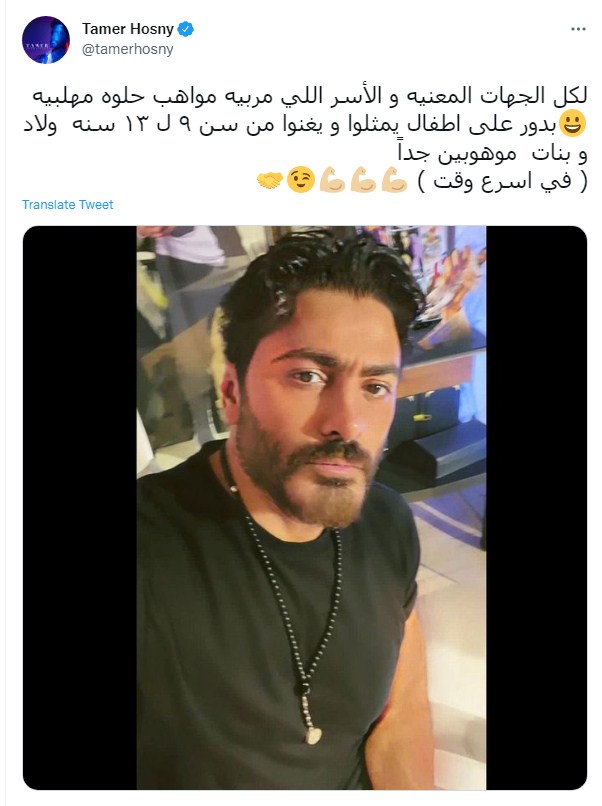Click the Translate Tweet link
This screenshot has height=806, width=602.
[67, 205]
